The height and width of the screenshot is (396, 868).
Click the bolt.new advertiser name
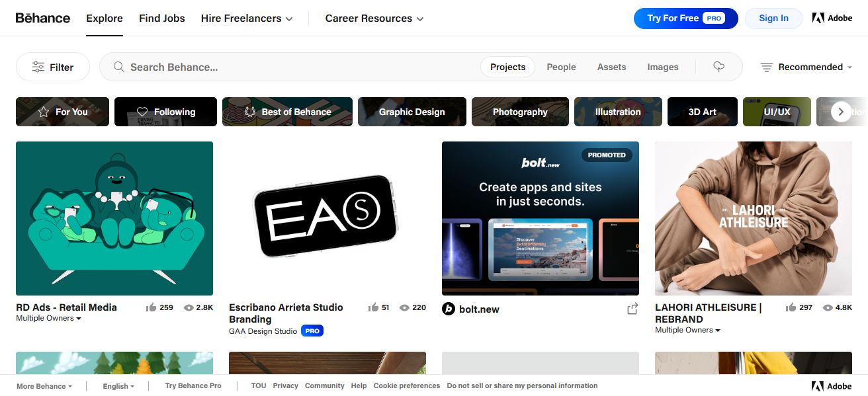(x=479, y=309)
